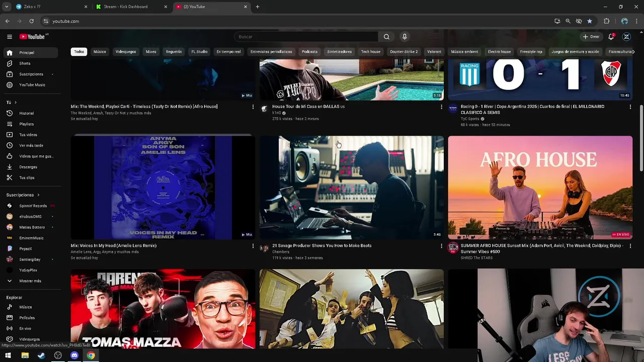The height and width of the screenshot is (362, 644).
Task: Open Chrome three-dot menu
Action: [x=637, y=21]
